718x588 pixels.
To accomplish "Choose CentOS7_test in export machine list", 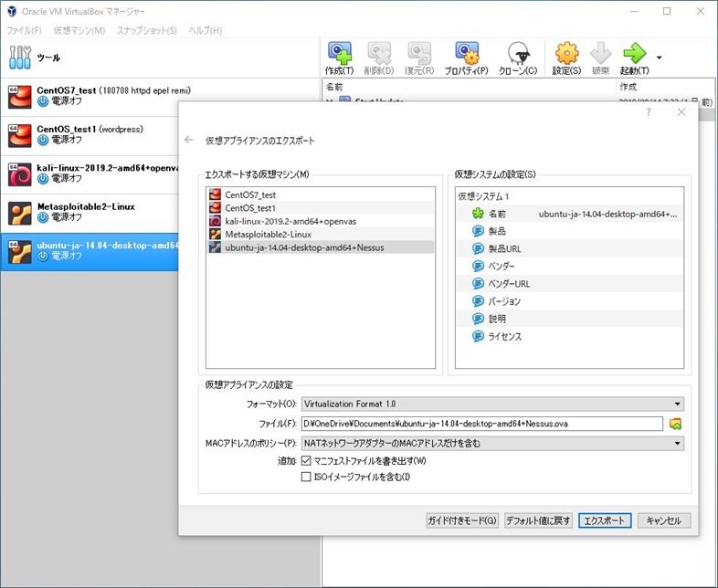I will pos(321,194).
